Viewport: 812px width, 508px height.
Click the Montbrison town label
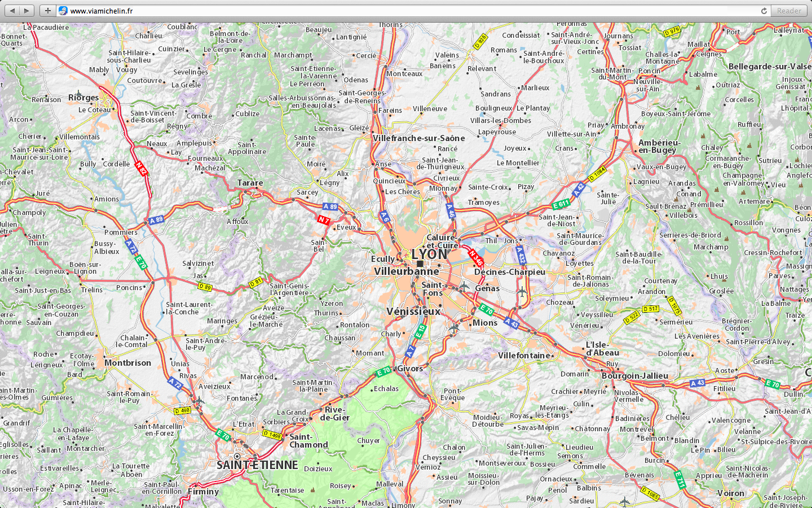[x=128, y=363]
